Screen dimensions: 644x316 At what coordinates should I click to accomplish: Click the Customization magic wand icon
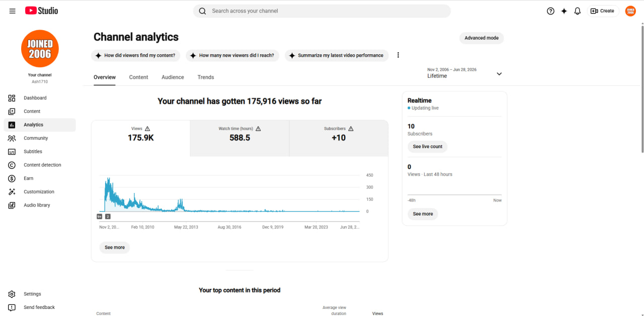click(x=12, y=192)
